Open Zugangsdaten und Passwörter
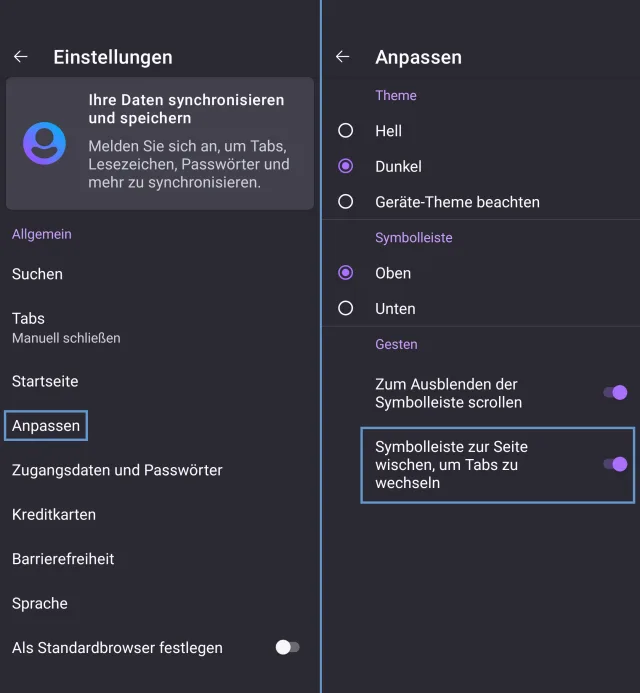 tap(117, 470)
